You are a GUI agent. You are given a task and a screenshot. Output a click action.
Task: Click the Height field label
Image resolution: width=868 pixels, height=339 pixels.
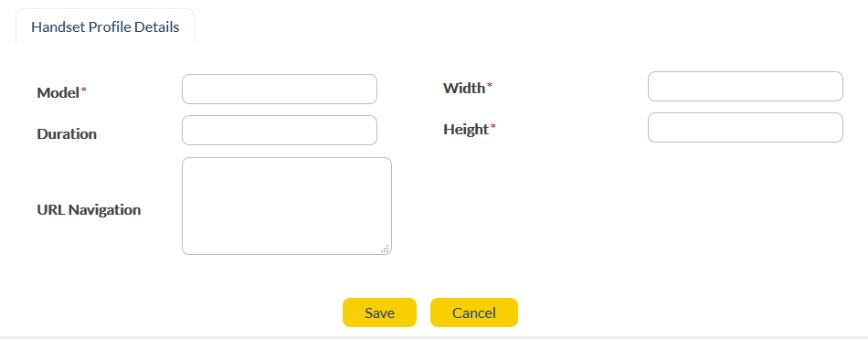point(466,129)
